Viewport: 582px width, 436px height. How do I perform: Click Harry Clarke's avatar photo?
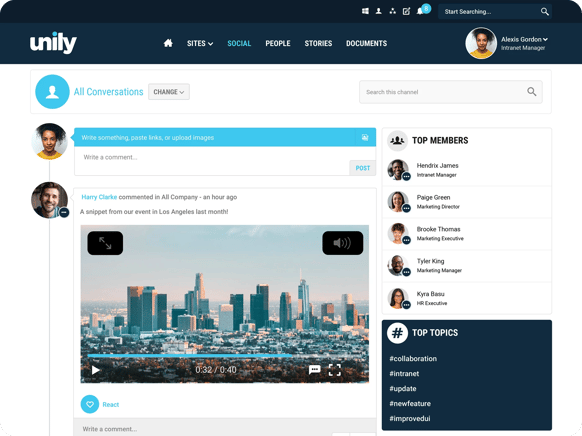(x=49, y=200)
